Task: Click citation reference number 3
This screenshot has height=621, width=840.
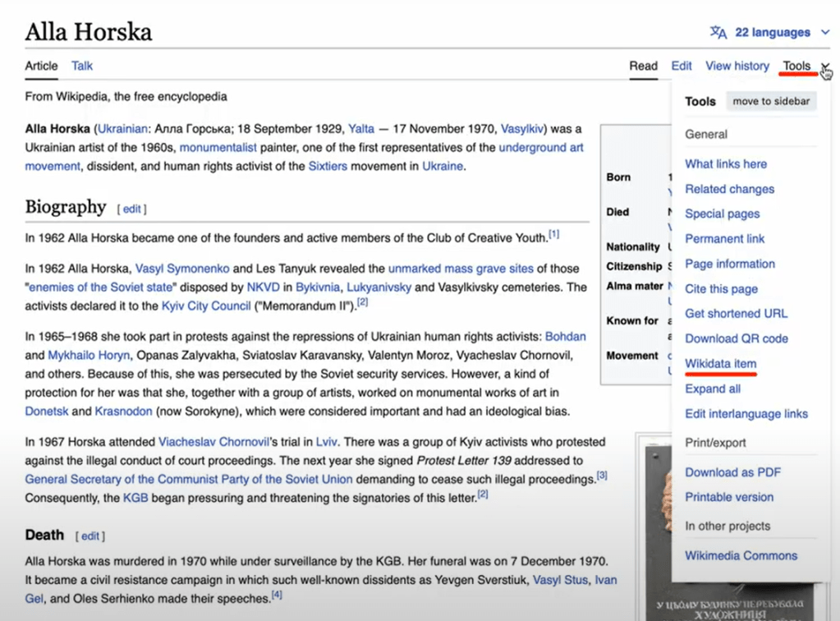Action: coord(602,476)
